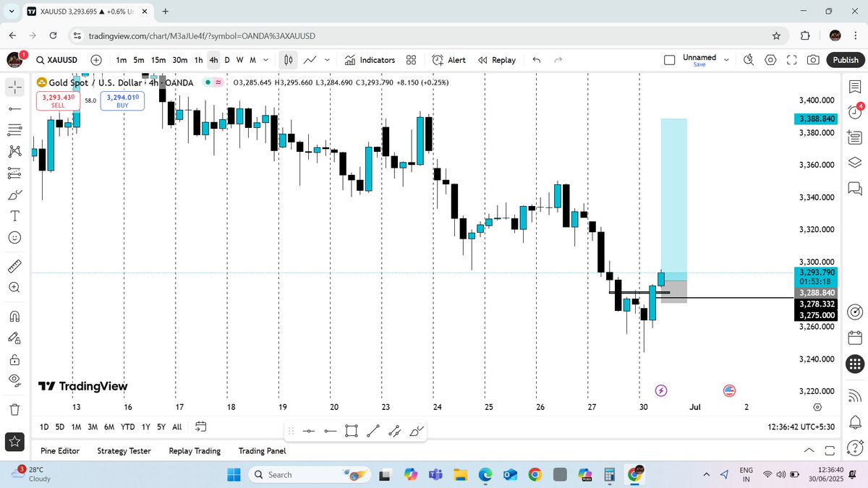Redo the chart action
Image resolution: width=868 pixels, height=488 pixels.
click(x=558, y=60)
